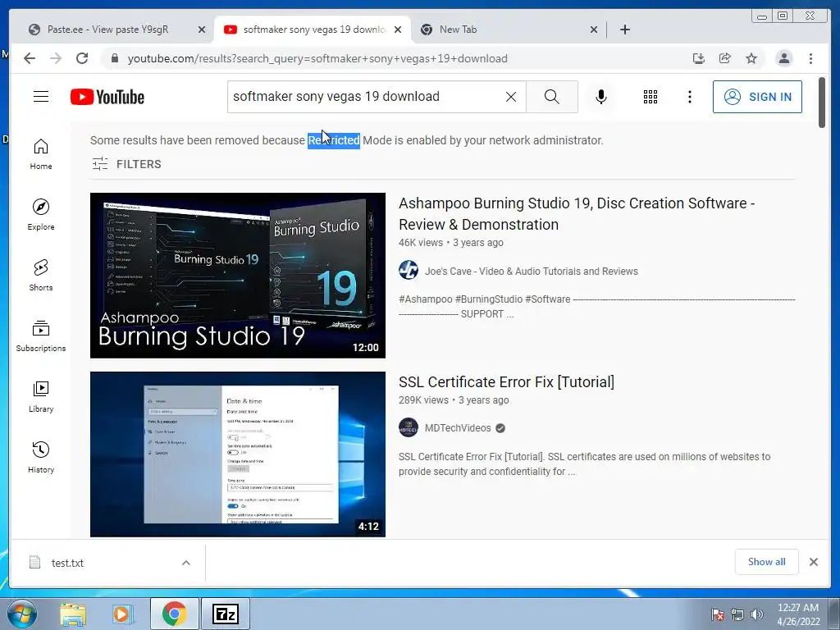Click the address bar URL
The width and height of the screenshot is (840, 630).
coord(317,59)
